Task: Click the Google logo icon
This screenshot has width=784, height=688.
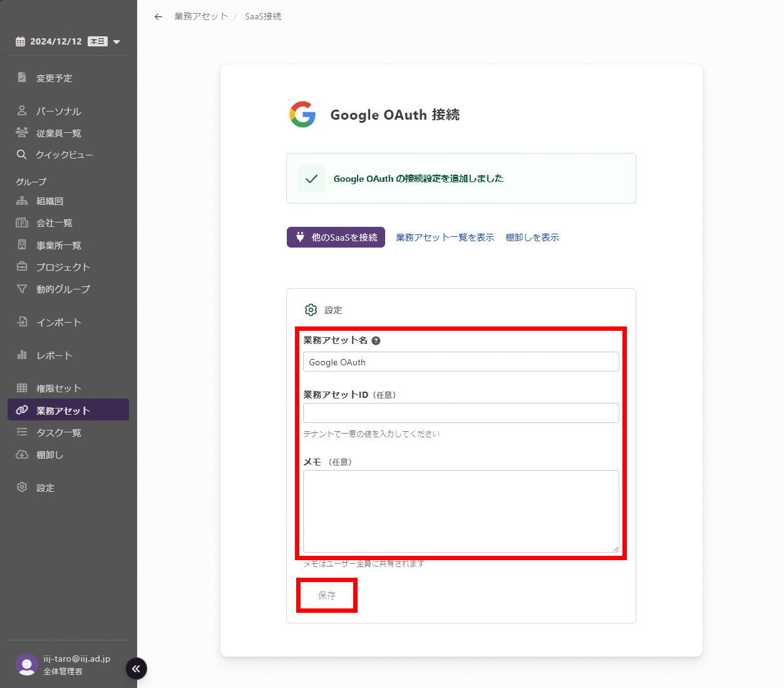Action: point(302,115)
